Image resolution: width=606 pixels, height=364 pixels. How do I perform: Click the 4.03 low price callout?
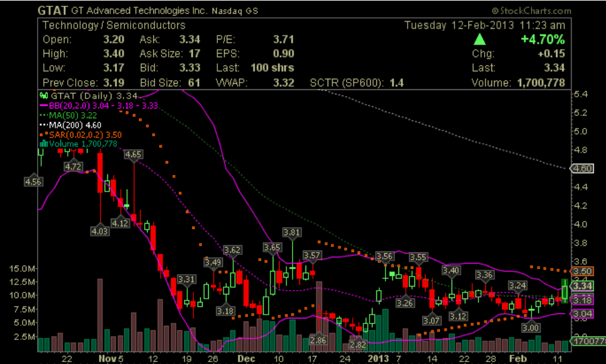pyautogui.click(x=99, y=231)
